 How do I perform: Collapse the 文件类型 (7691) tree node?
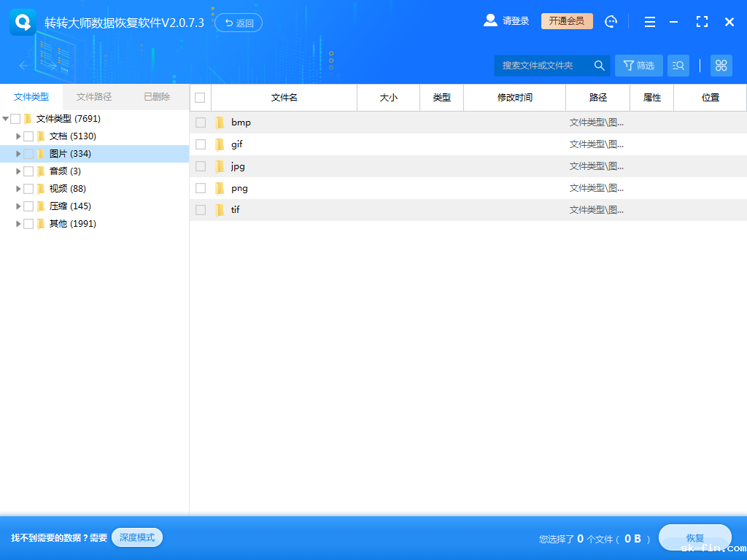6,118
